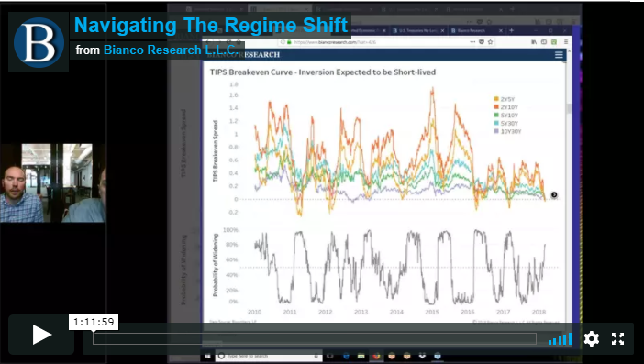Select the 10Y30Y legend entry
644x364 pixels.
pos(507,131)
